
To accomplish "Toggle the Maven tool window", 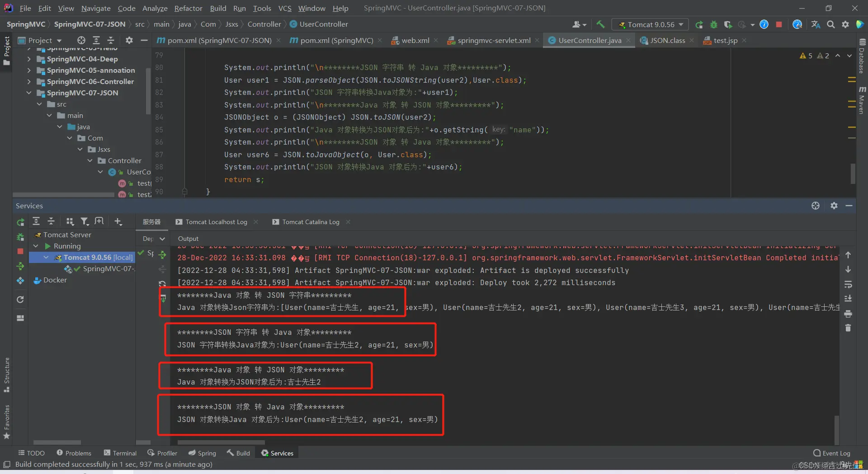I will click(x=862, y=100).
